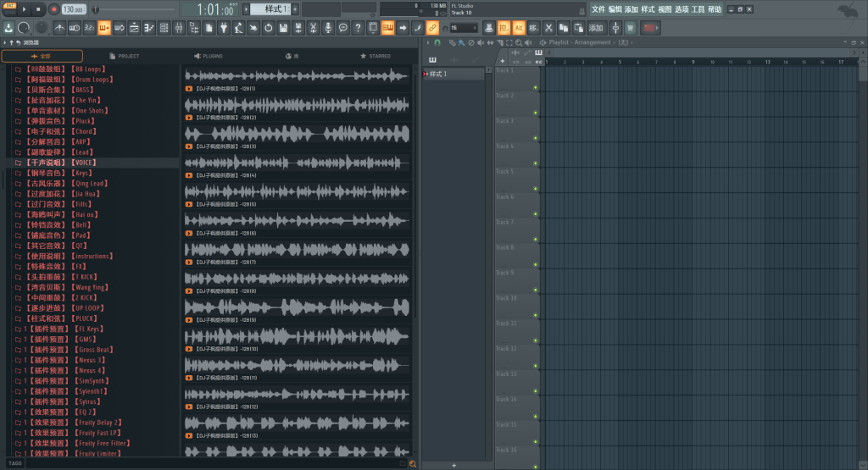Toggle the PAT/SONG mode switch
The height and width of the screenshot is (470, 868).
[9, 8]
